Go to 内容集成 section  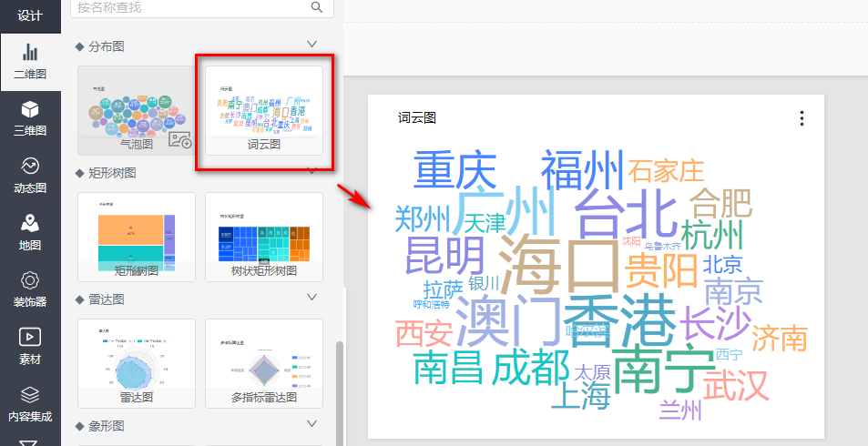[x=30, y=403]
